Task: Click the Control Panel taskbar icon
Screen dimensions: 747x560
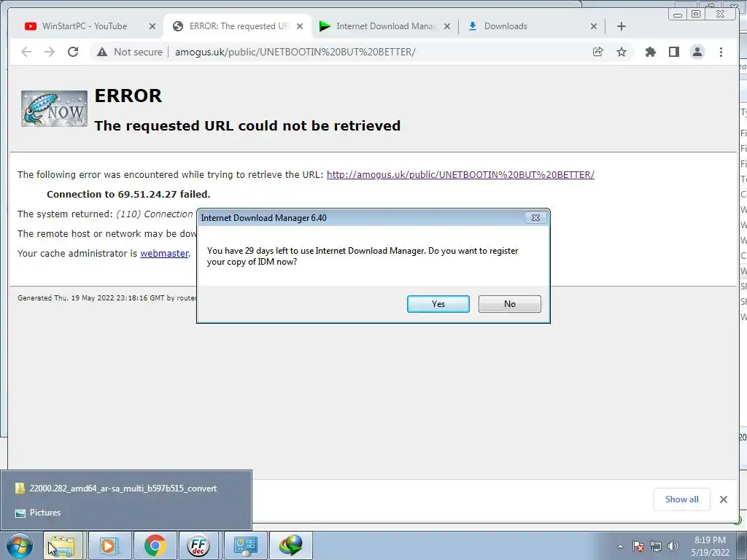Action: pos(245,545)
